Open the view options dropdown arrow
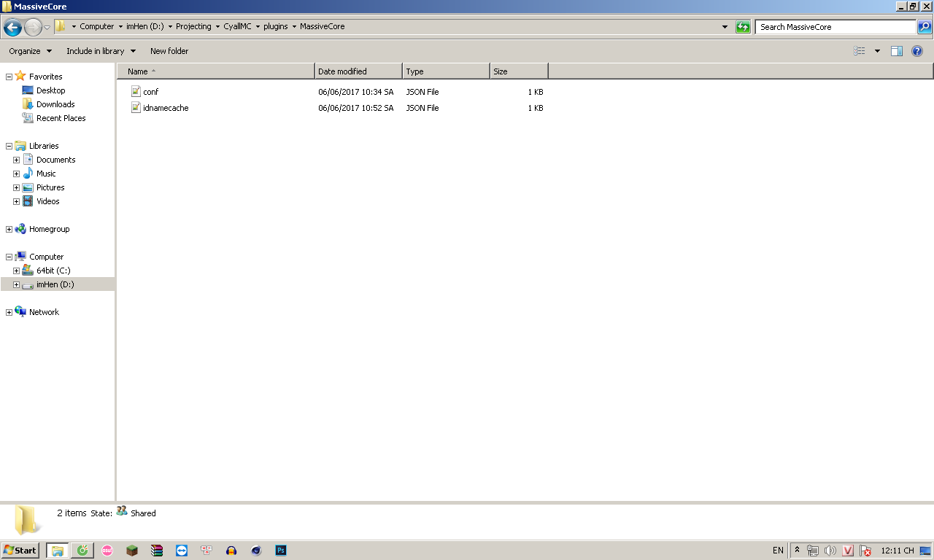The width and height of the screenshot is (934, 560). [x=877, y=51]
